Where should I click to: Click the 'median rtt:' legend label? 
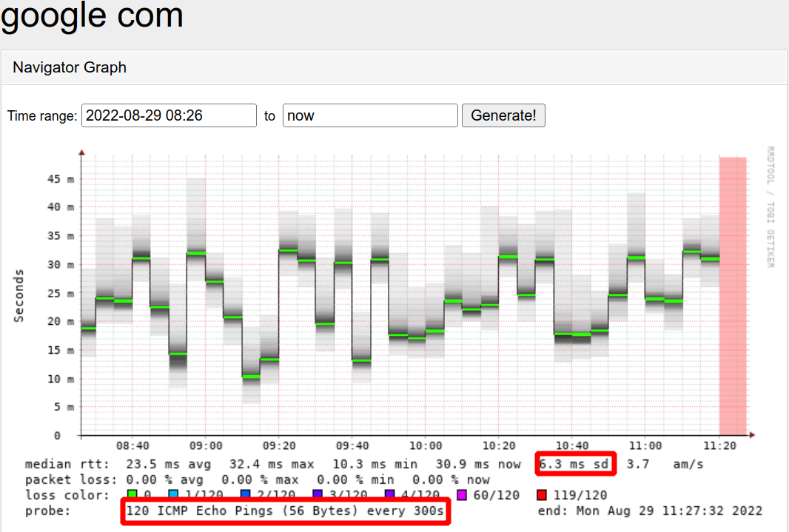point(67,464)
